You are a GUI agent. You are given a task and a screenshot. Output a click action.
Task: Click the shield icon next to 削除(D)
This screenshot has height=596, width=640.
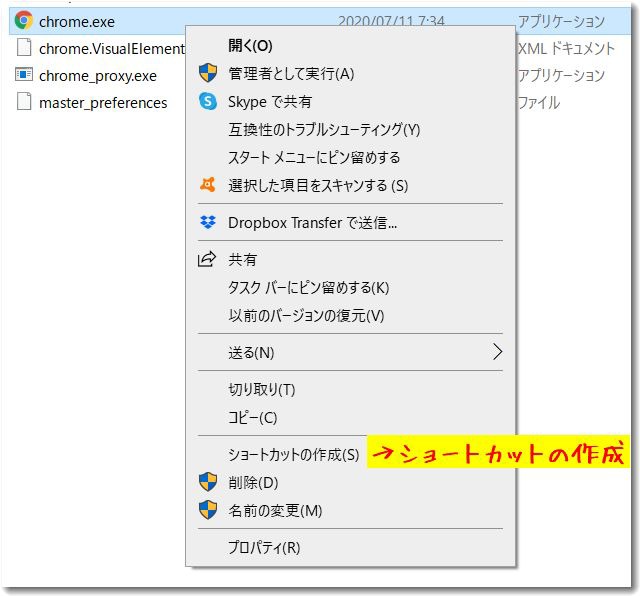[x=208, y=482]
